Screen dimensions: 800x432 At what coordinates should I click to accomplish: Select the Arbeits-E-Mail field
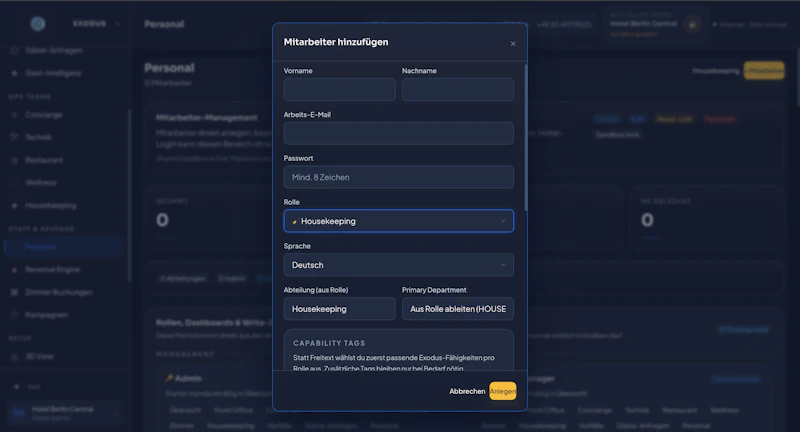click(x=398, y=133)
